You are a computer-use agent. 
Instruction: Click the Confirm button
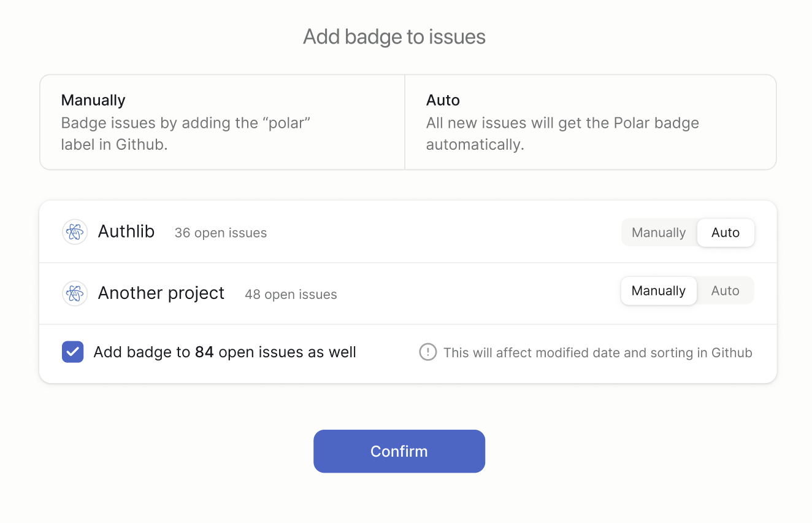coord(399,451)
